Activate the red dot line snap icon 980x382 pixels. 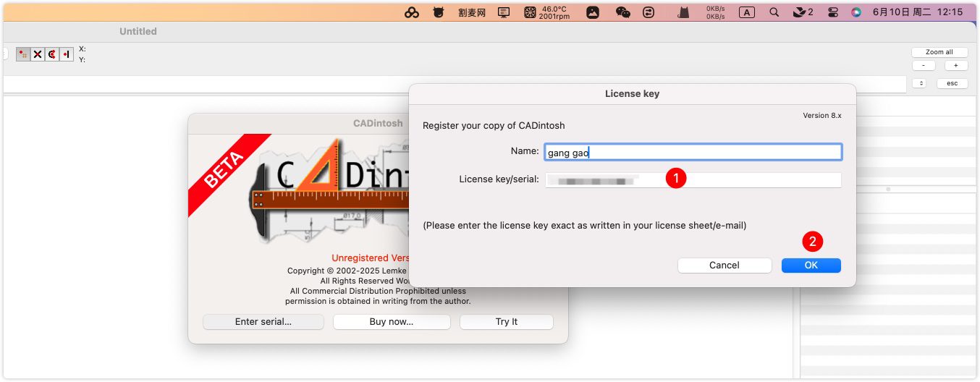[67, 54]
